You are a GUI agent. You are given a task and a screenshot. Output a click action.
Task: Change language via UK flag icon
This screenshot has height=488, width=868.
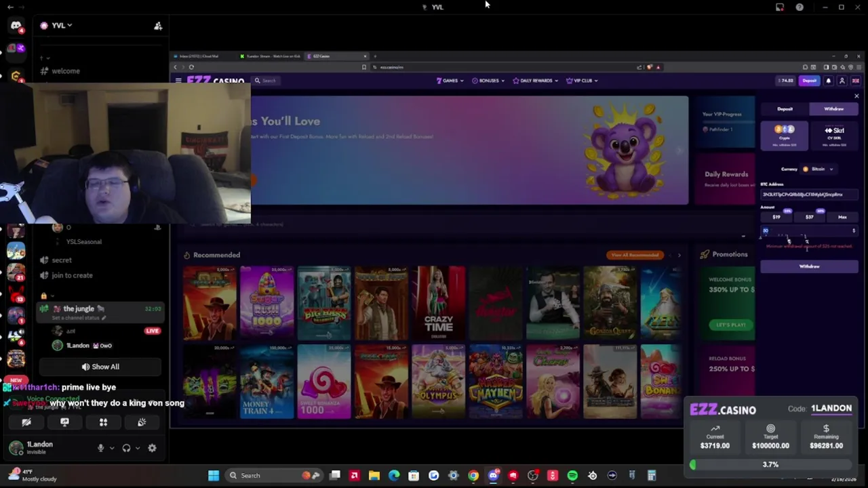coord(856,81)
